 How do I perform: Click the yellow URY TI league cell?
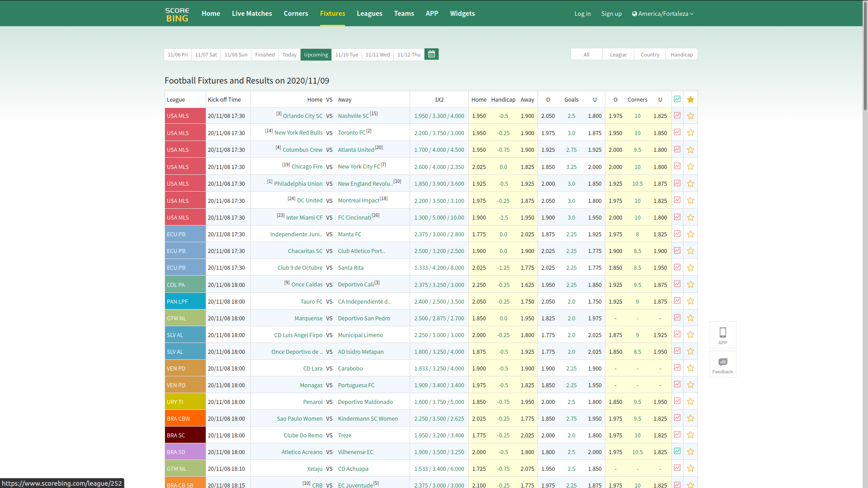click(x=185, y=402)
